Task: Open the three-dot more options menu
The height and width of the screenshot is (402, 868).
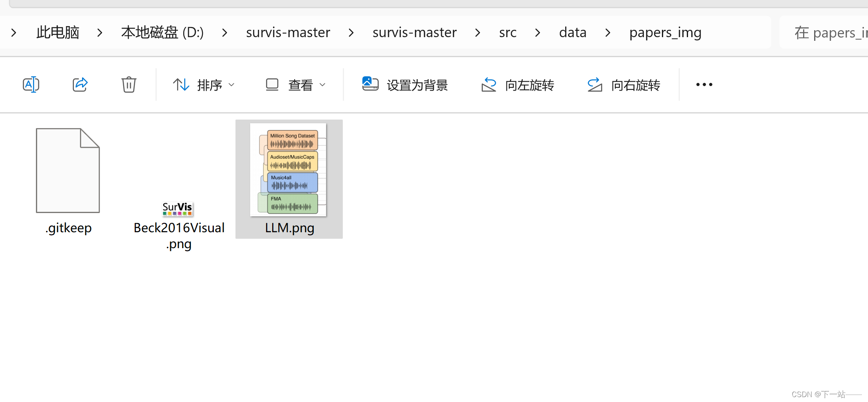Action: pyautogui.click(x=704, y=84)
